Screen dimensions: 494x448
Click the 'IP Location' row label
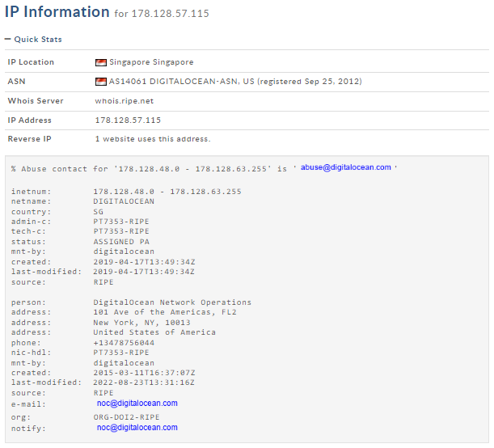coord(31,62)
